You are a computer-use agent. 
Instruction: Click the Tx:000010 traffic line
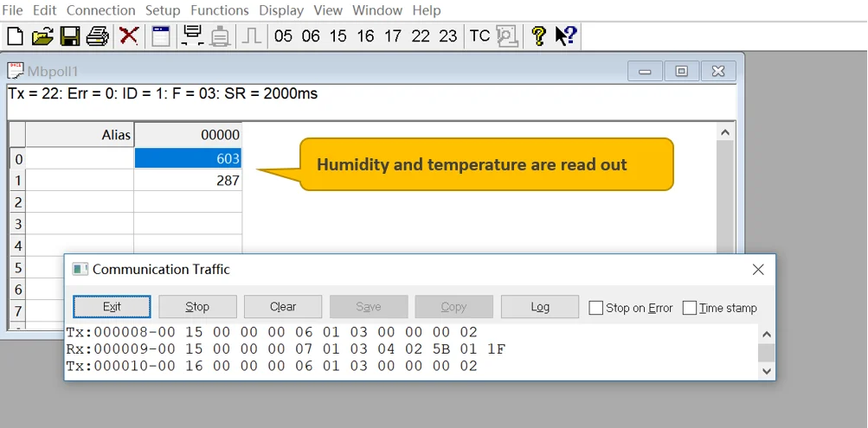(x=272, y=366)
